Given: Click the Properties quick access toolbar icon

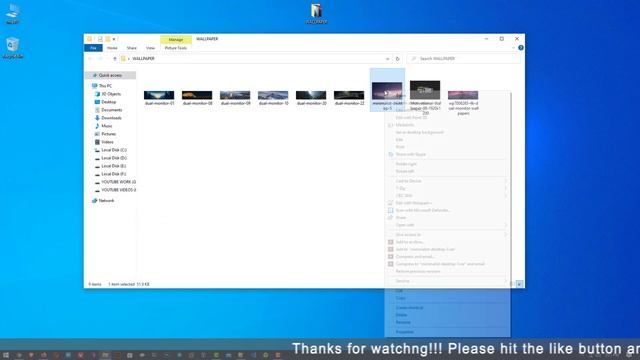Looking at the screenshot, I should (x=100, y=39).
